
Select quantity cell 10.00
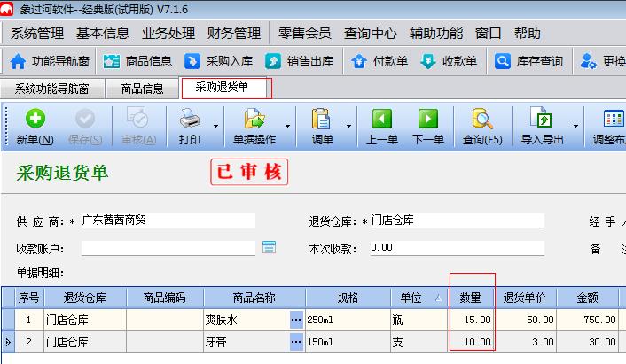coord(470,342)
